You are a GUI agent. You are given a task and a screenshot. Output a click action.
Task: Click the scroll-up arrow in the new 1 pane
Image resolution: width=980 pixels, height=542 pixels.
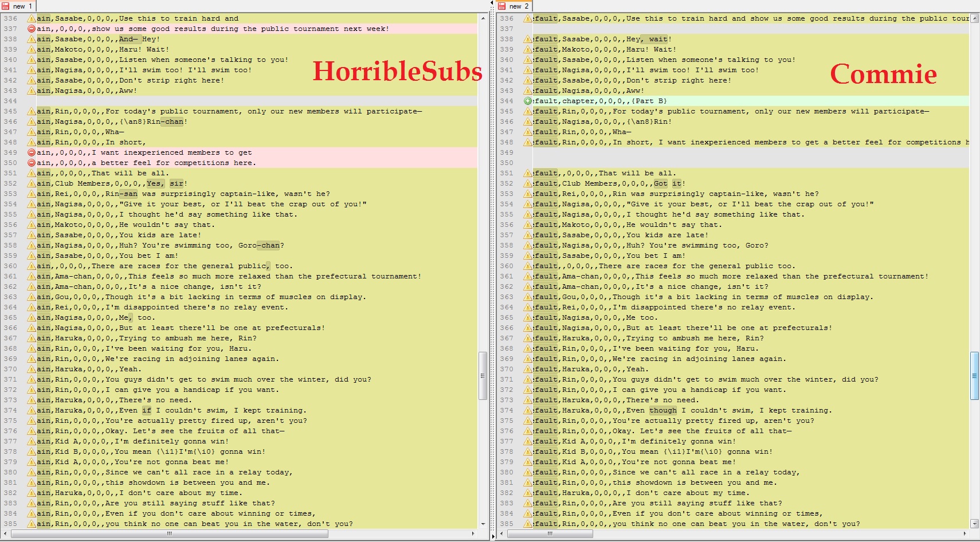(483, 18)
